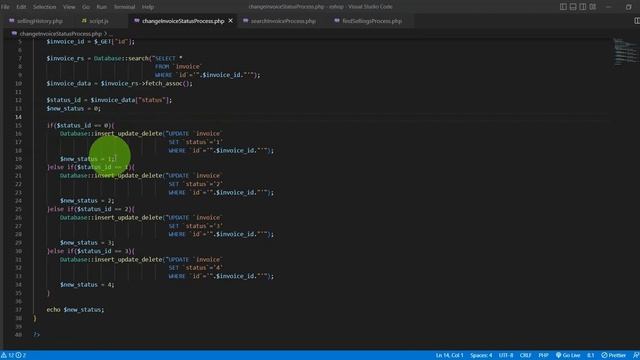Switch to sellingHistory.php tab
This screenshot has width=640, height=360.
tap(40, 21)
